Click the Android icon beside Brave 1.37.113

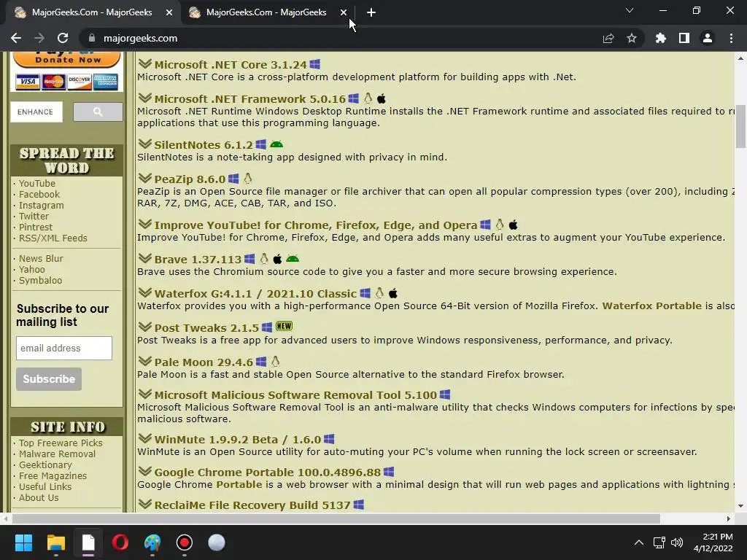pos(293,259)
